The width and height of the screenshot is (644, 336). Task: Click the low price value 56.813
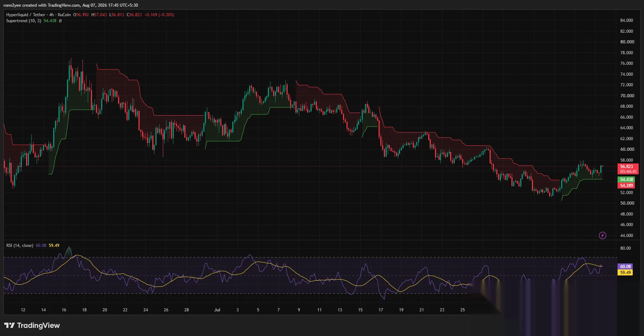(118, 15)
